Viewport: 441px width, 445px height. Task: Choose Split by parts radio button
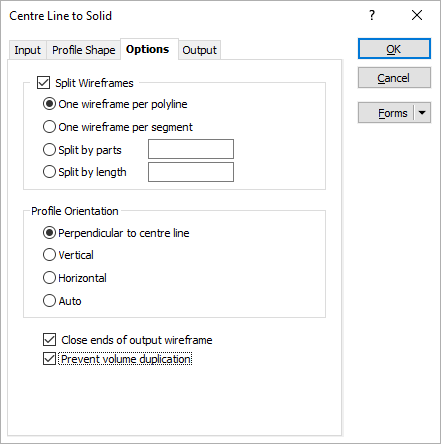tap(49, 150)
